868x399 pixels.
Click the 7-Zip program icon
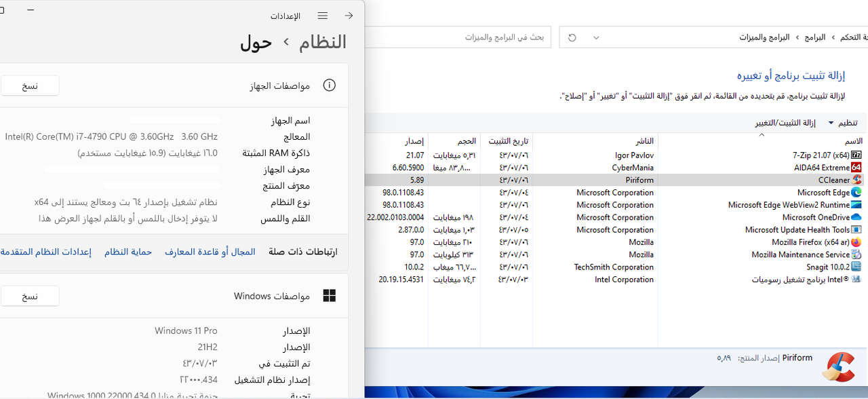point(856,155)
